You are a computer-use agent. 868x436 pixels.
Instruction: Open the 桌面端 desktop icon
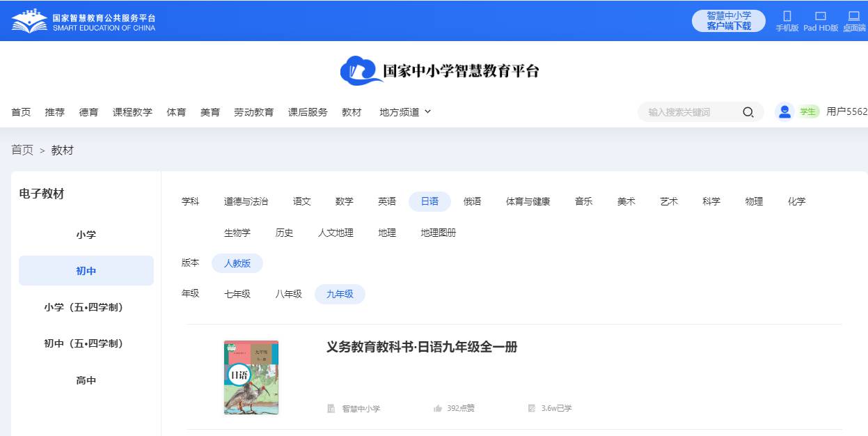click(854, 16)
